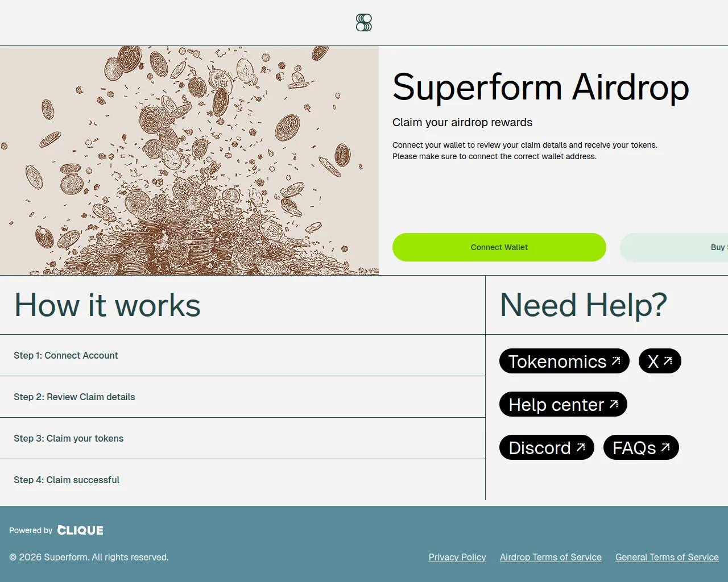728x582 pixels.
Task: Open the Privacy Policy footer link
Action: pyautogui.click(x=457, y=557)
